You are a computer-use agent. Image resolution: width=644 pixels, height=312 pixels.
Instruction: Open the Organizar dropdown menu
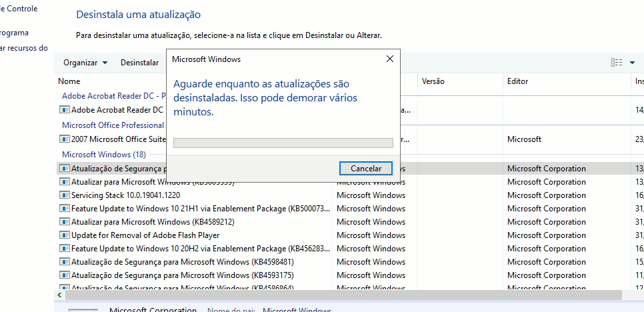(x=85, y=63)
